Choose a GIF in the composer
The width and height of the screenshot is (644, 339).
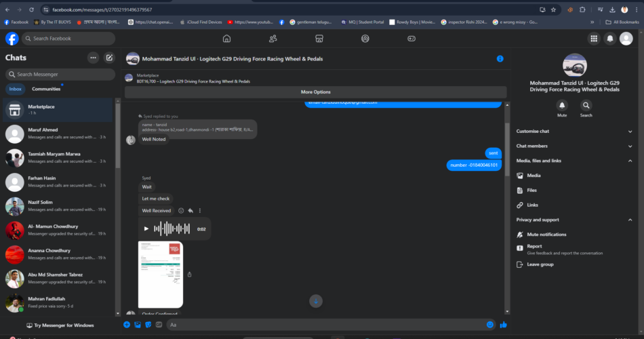pos(159,325)
